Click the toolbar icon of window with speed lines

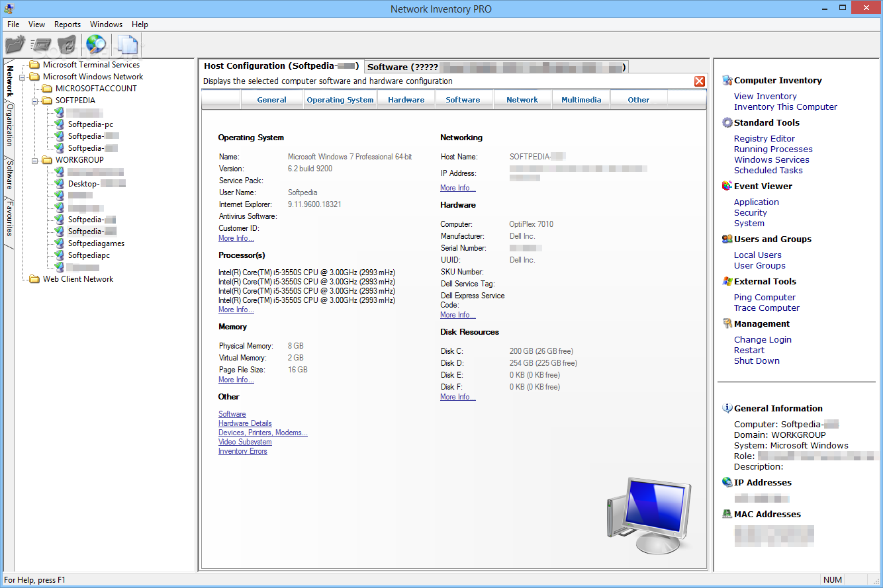(x=41, y=45)
